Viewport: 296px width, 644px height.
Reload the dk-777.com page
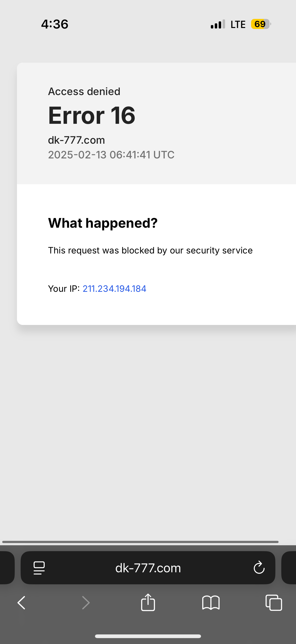point(259,568)
